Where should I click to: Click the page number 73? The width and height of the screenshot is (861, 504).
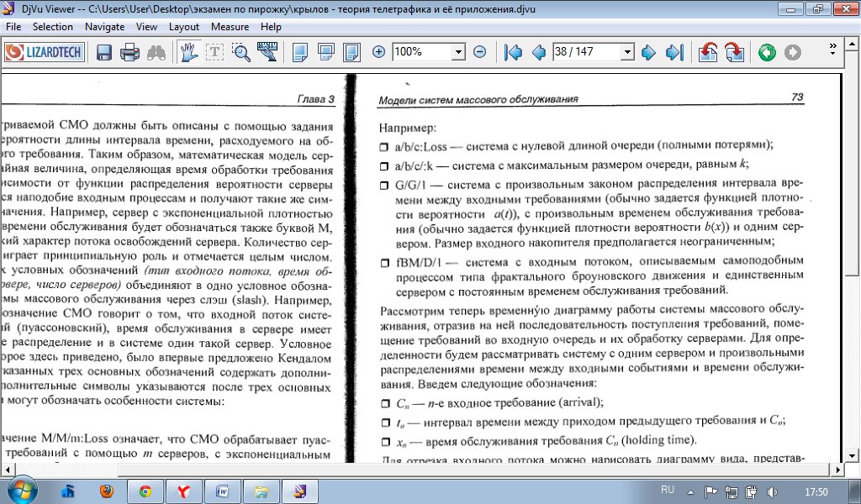(797, 97)
